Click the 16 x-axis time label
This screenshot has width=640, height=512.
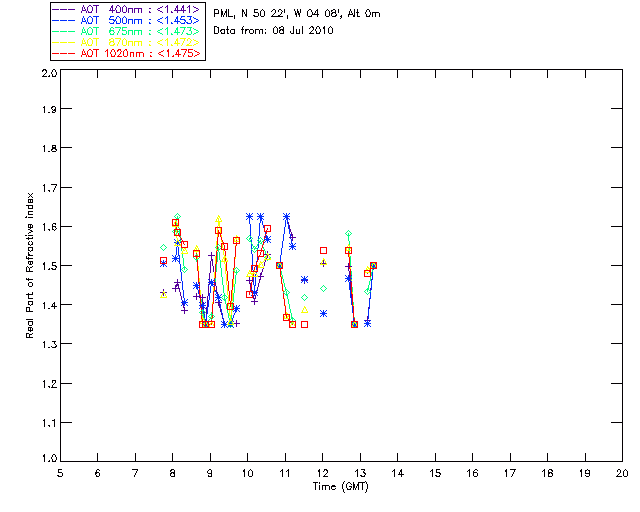[x=472, y=473]
